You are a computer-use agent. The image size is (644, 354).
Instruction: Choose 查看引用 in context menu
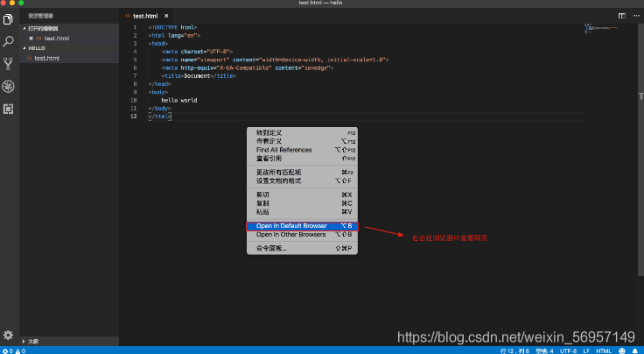coord(302,159)
